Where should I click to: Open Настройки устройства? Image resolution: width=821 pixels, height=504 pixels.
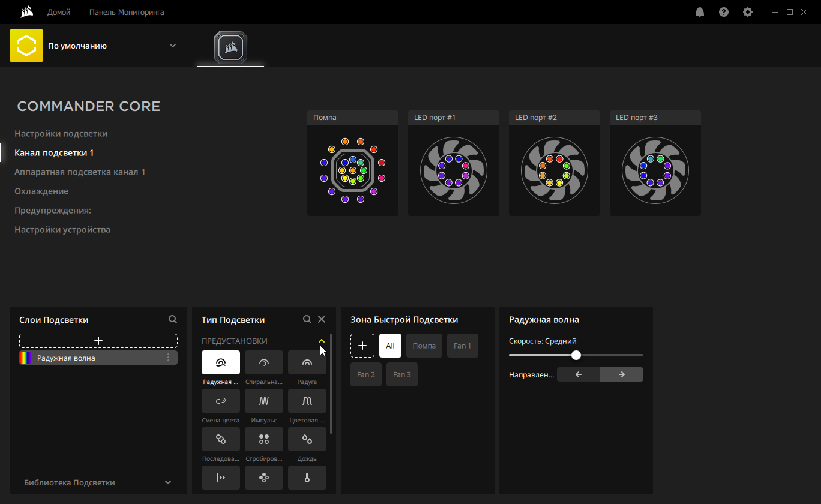click(62, 229)
